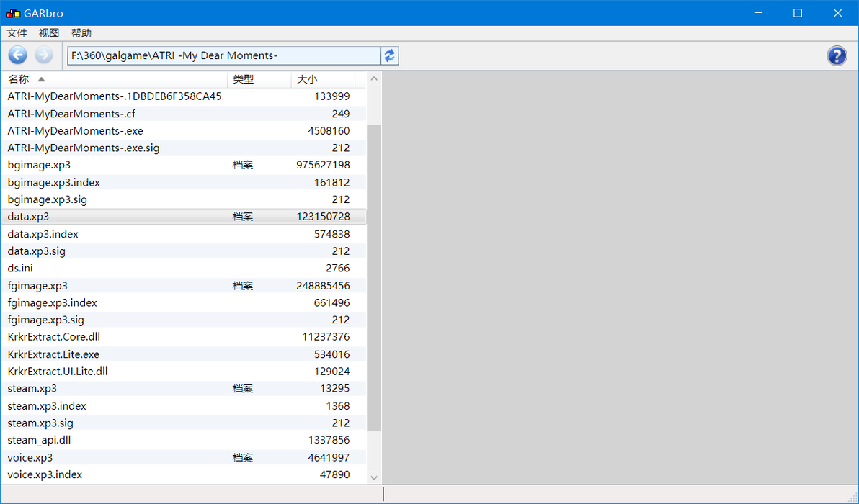Refresh the directory listing
The height and width of the screenshot is (504, 859).
click(x=390, y=55)
